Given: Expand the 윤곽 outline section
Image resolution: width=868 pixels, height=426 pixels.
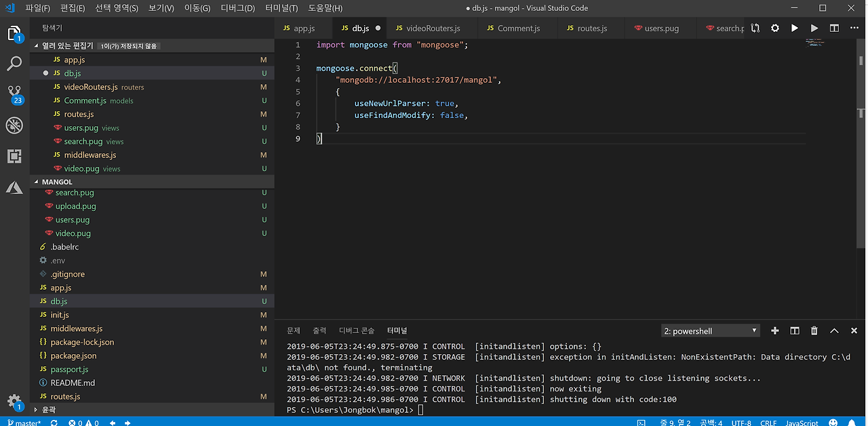Looking at the screenshot, I should pyautogui.click(x=49, y=410).
